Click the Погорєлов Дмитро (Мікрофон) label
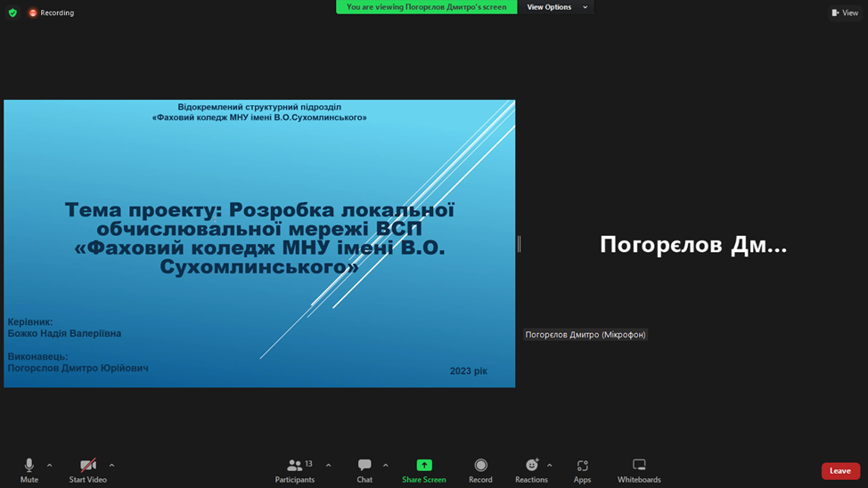 585,334
